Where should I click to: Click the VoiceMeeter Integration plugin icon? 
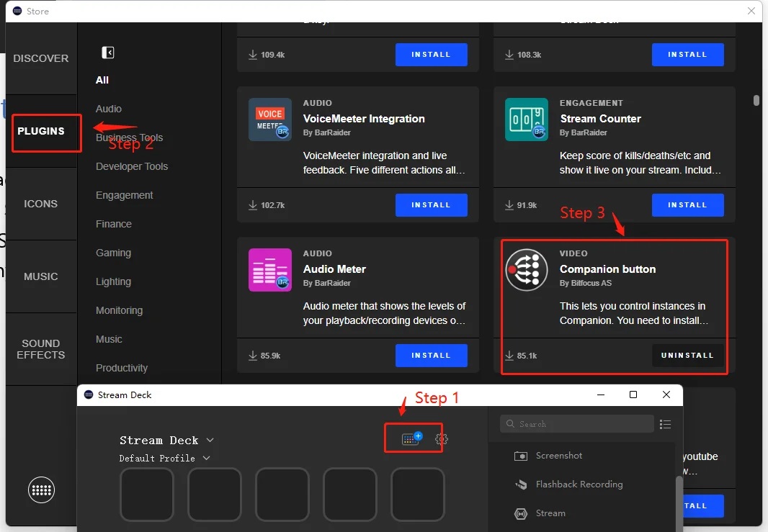270,120
